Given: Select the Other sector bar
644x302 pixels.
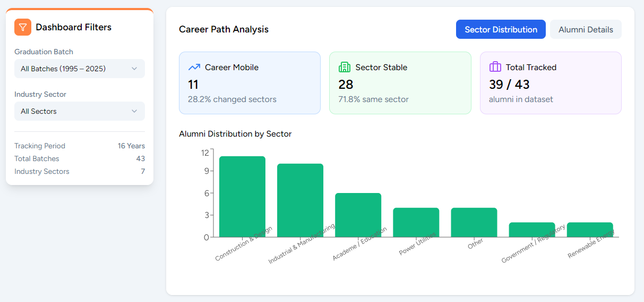Looking at the screenshot, I should pos(474,222).
